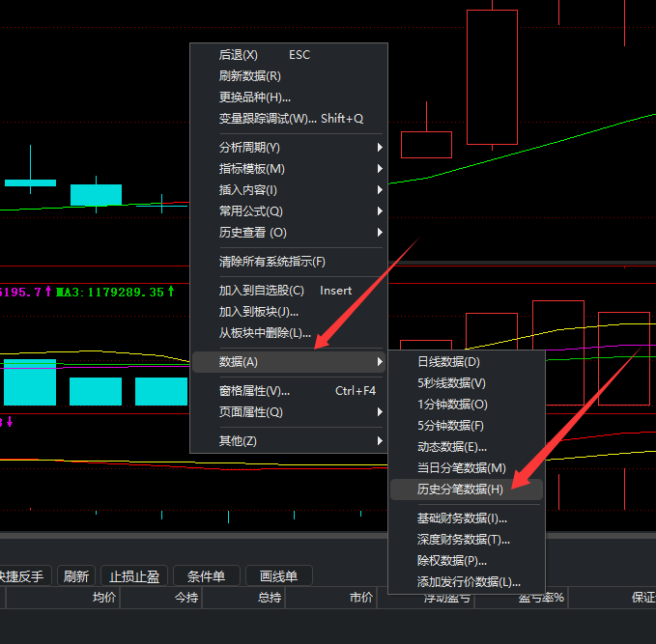656x644 pixels.
Task: Open 窗格属性(V)... from context menu
Action: (255, 391)
